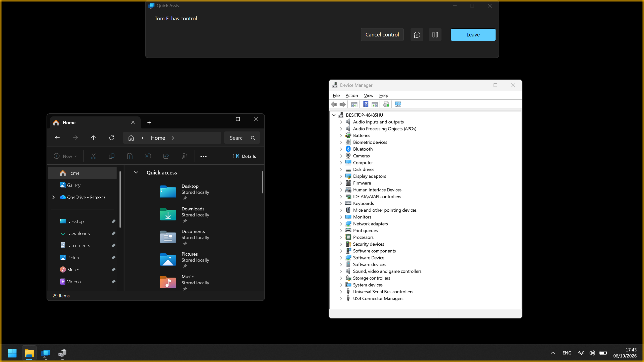Viewport: 644px width, 362px height.
Task: Click the Delete icon in File Explorer toolbar
Action: point(184,156)
